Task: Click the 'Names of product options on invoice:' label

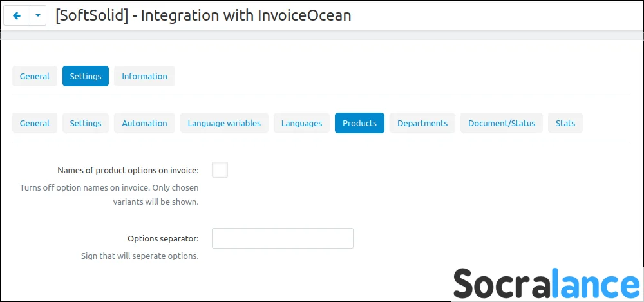Action: point(128,170)
